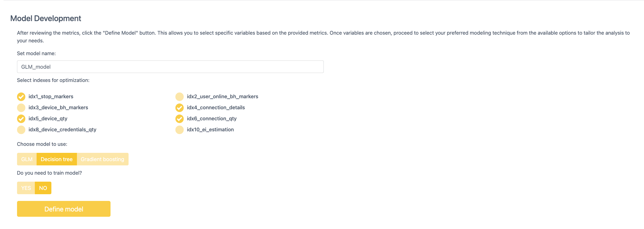644x229 pixels.
Task: Select the idx10_ei_estimation checkbox
Action: [179, 129]
